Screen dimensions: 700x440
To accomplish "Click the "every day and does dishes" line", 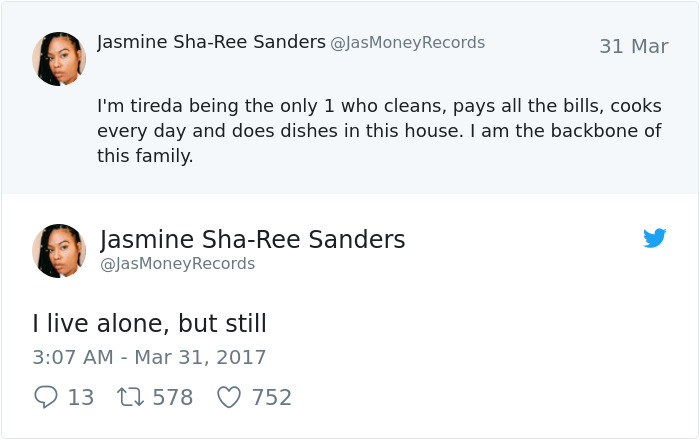I will click(x=379, y=131).
